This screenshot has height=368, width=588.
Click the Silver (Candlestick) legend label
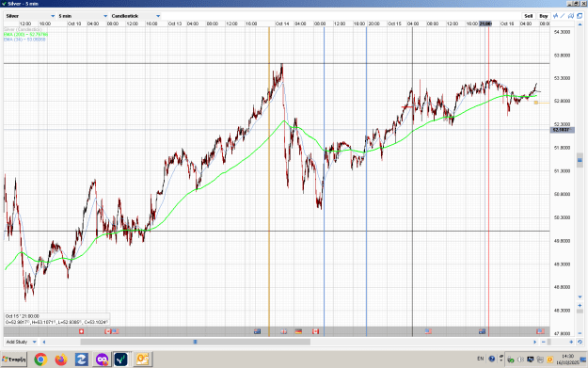coord(23,29)
